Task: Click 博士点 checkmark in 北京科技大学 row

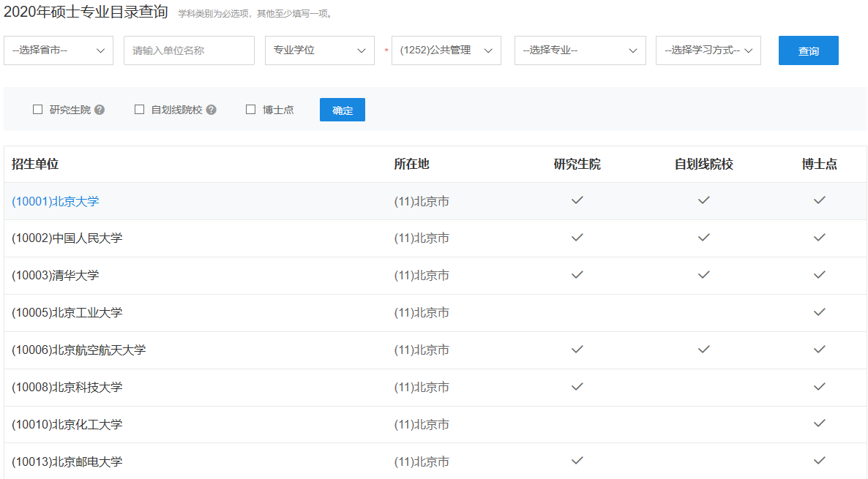Action: 819,386
